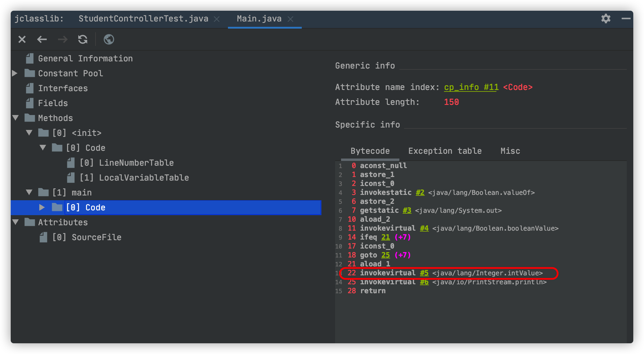Click the close (X) toolbar icon
644x354 pixels.
click(22, 39)
